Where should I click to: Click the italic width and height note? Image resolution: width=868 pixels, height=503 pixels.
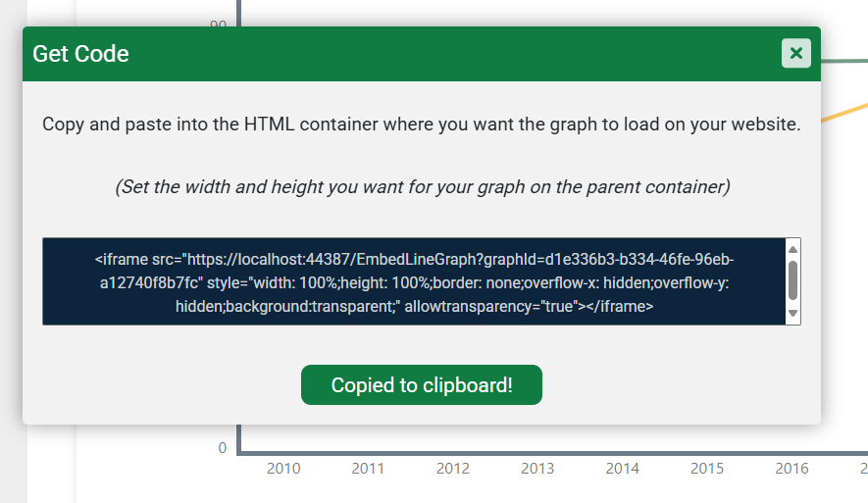tap(422, 186)
